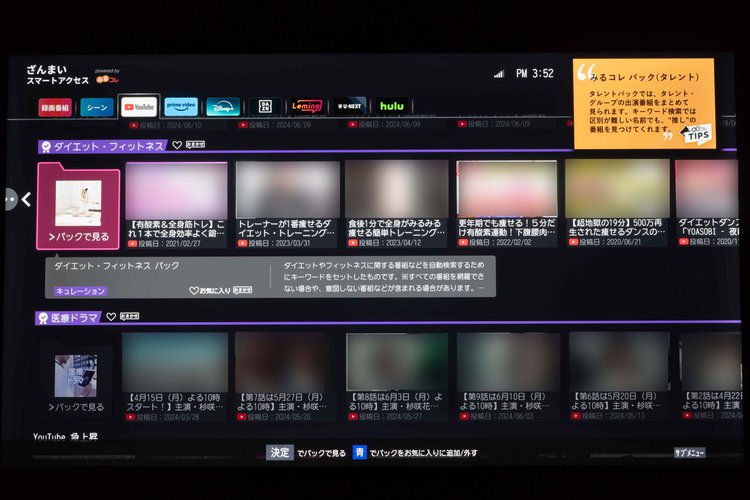750x500 pixels.
Task: Open video ダイエットダンス YOASOBI
Action: [706, 203]
